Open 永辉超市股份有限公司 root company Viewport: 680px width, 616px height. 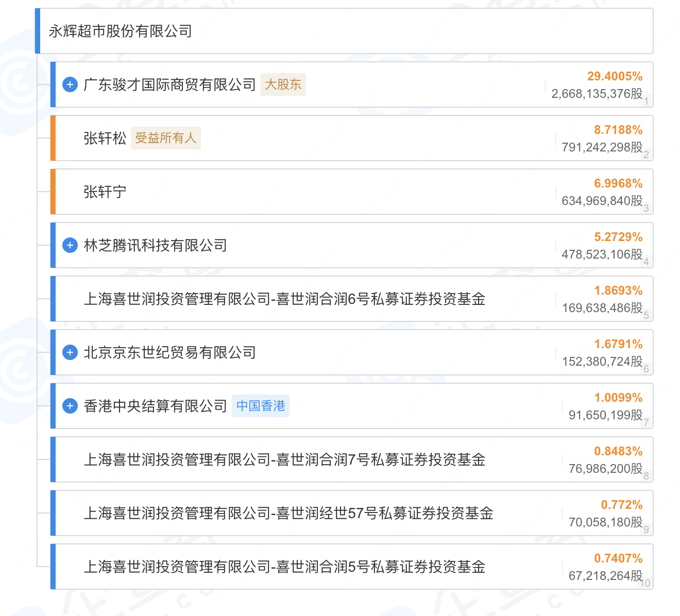pos(121,31)
